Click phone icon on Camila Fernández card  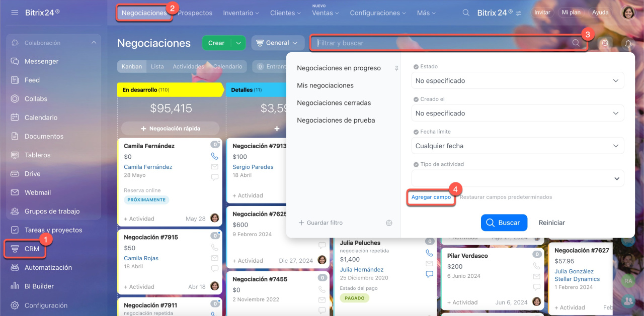coord(215,156)
